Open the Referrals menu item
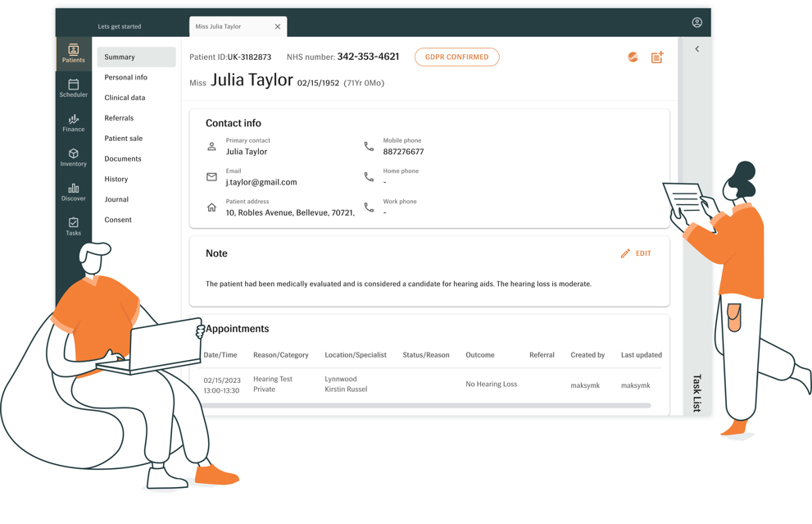This screenshot has height=524, width=812. click(119, 118)
